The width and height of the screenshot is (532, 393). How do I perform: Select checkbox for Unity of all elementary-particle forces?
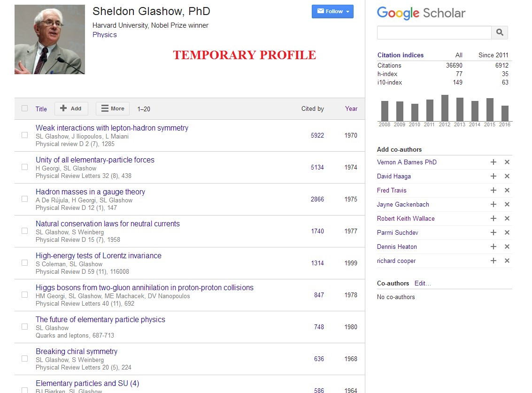pyautogui.click(x=24, y=167)
